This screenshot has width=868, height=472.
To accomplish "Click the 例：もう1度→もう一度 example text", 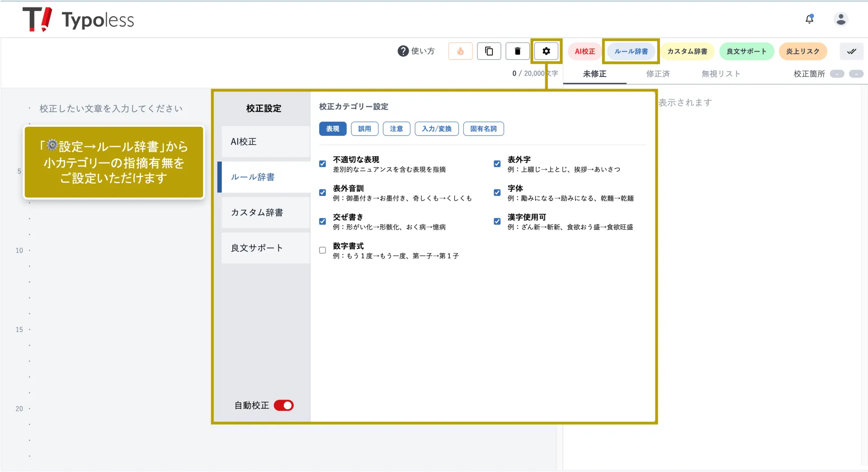I will pyautogui.click(x=396, y=256).
